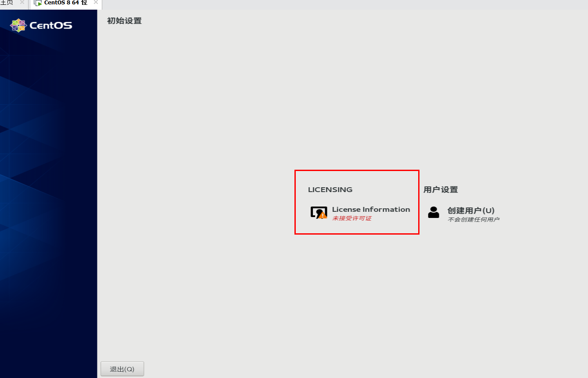
Task: Click the 退出(Q) button
Action: [x=122, y=369]
